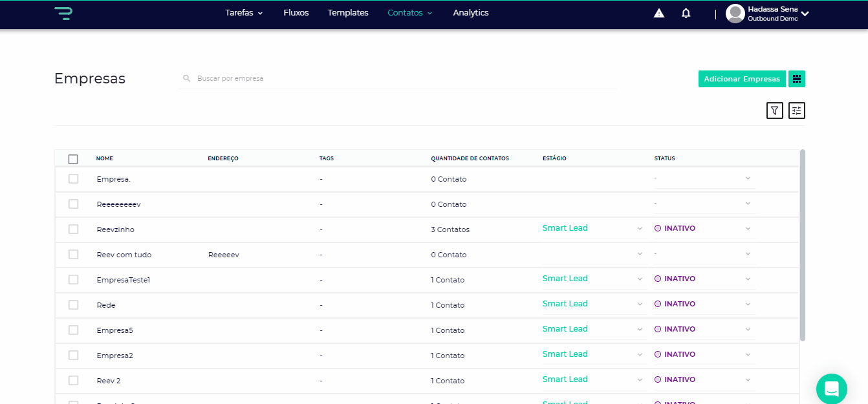Check the Reevzinho row checkbox
Viewport: 868px width, 404px height.
(73, 229)
